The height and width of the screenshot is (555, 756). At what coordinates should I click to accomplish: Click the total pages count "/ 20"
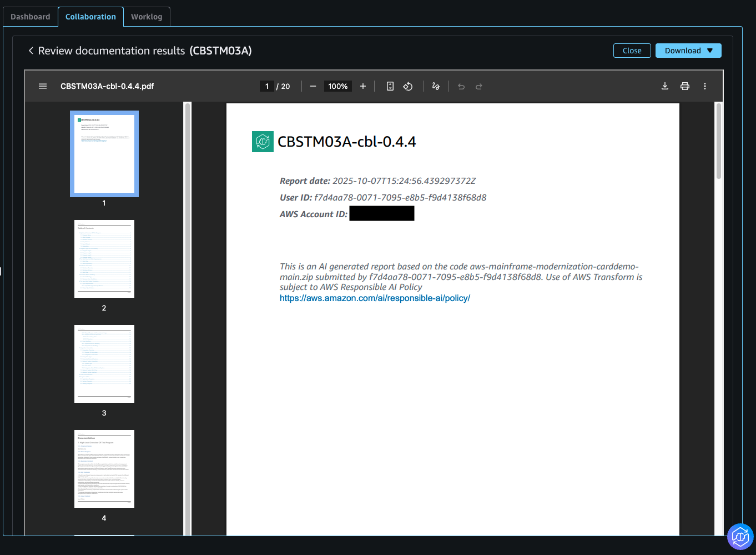click(x=284, y=86)
